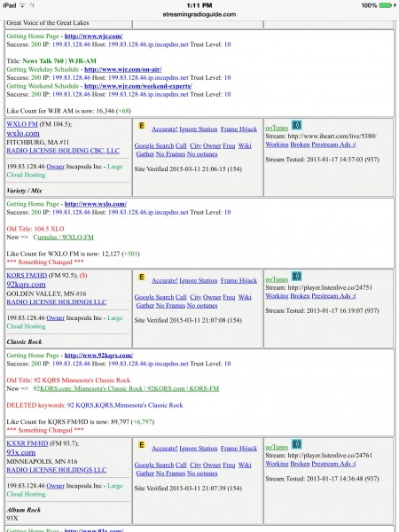Tap the streamingradioguide.com address bar

click(199, 14)
